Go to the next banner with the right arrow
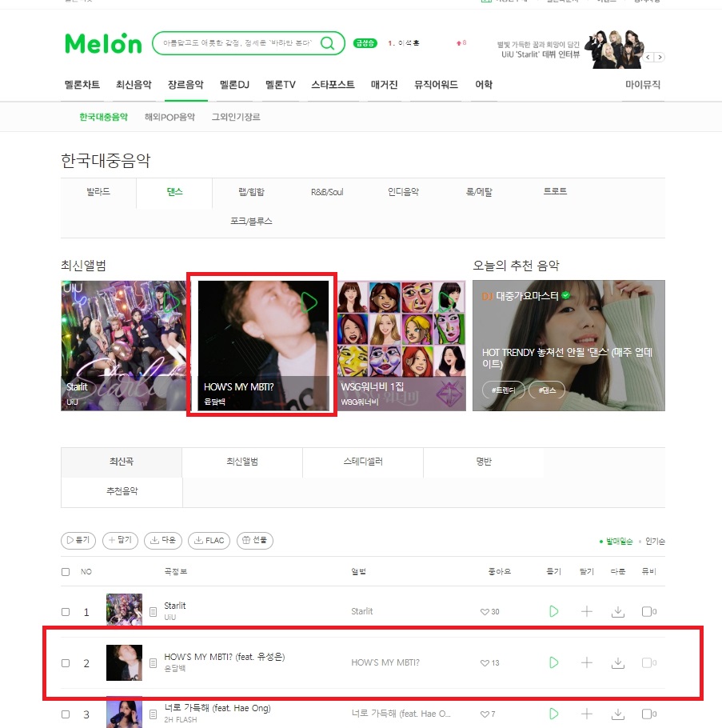 click(660, 57)
